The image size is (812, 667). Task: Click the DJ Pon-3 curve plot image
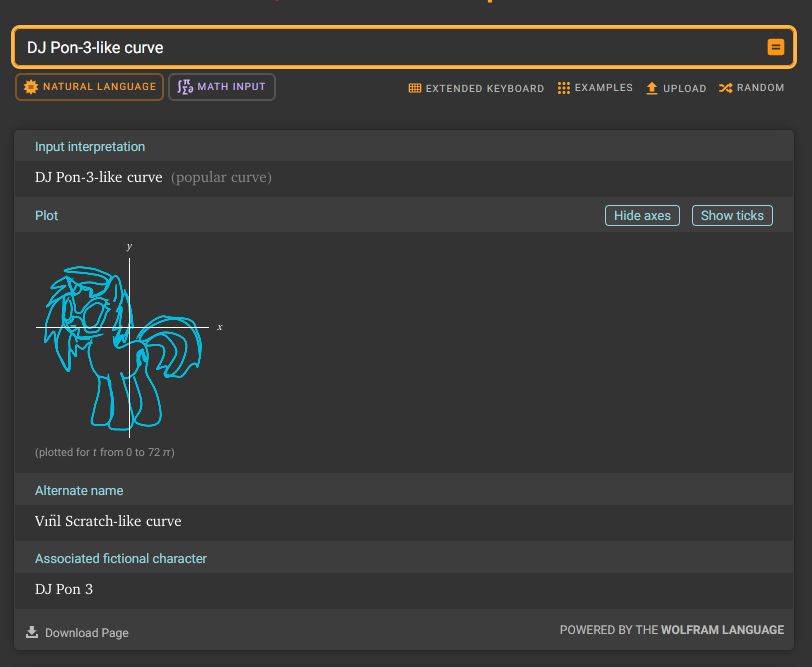click(x=129, y=339)
